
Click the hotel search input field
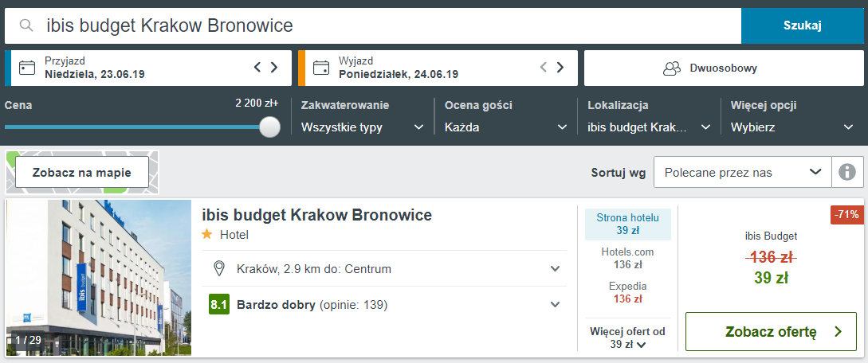383,25
